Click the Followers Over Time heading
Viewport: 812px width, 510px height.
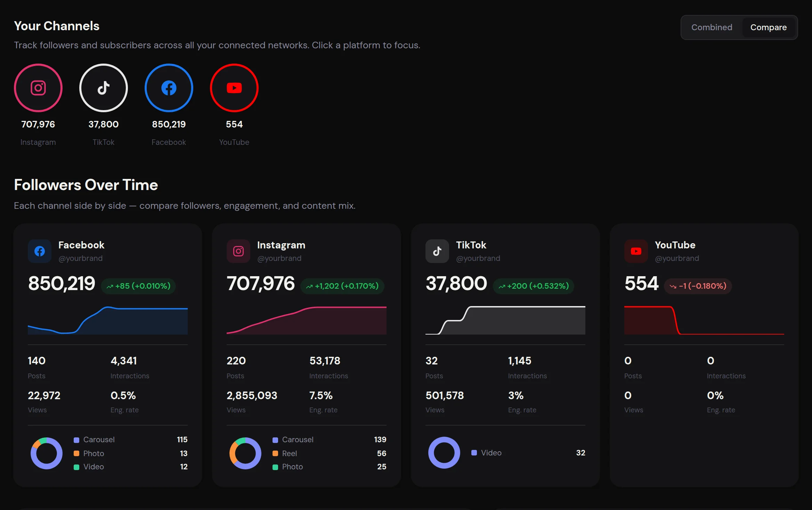pyautogui.click(x=86, y=185)
